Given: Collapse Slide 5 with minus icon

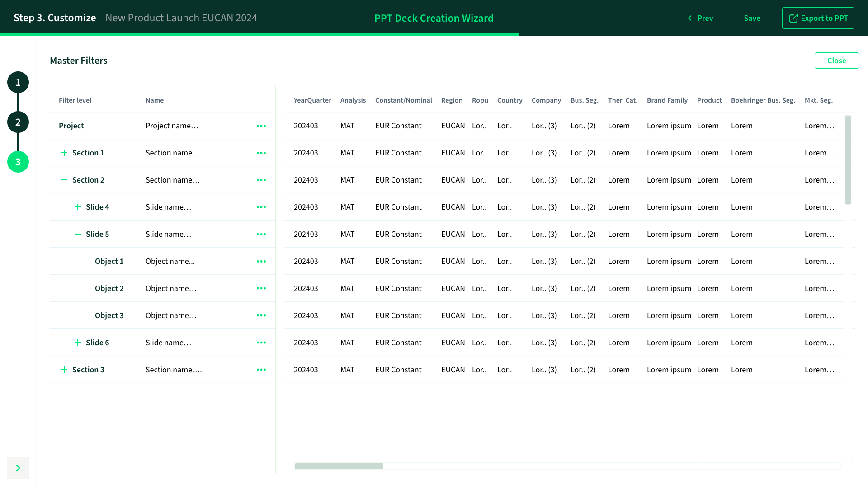Looking at the screenshot, I should pyautogui.click(x=78, y=234).
